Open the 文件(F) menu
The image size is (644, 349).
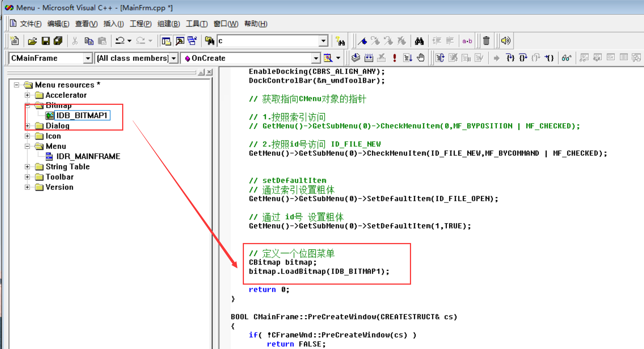click(x=31, y=24)
